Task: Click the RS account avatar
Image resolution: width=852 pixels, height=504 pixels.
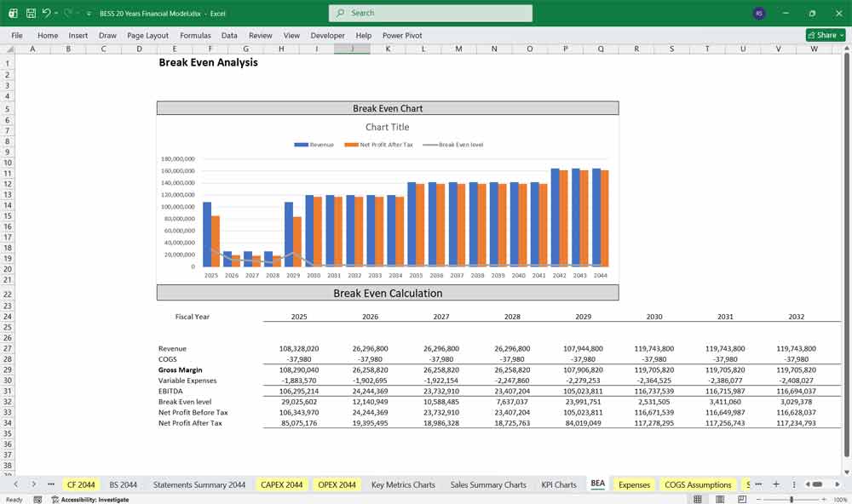Action: pyautogui.click(x=758, y=14)
